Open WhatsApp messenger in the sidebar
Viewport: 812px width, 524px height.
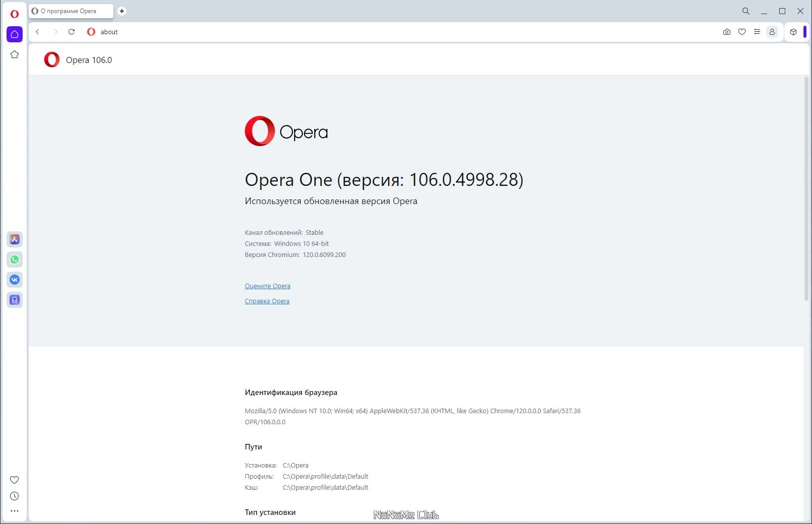[x=15, y=259]
